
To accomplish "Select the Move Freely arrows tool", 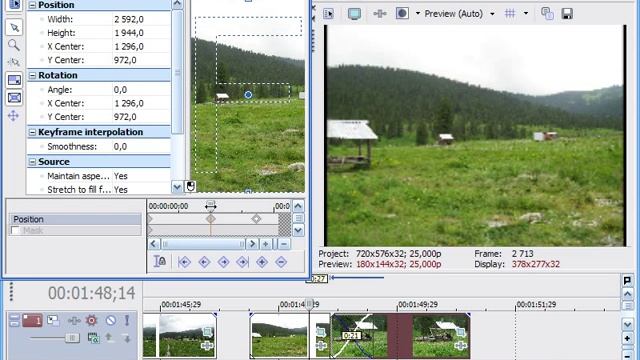I will [13, 116].
